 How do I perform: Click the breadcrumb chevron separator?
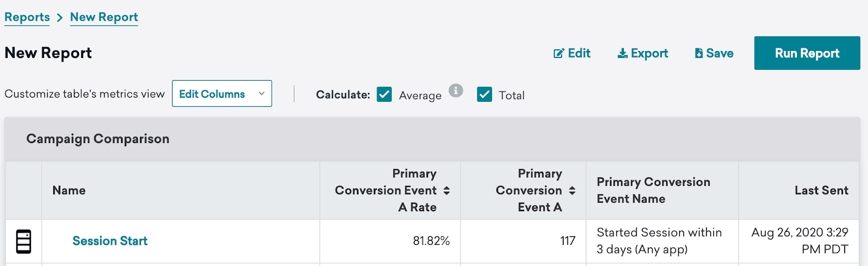60,18
